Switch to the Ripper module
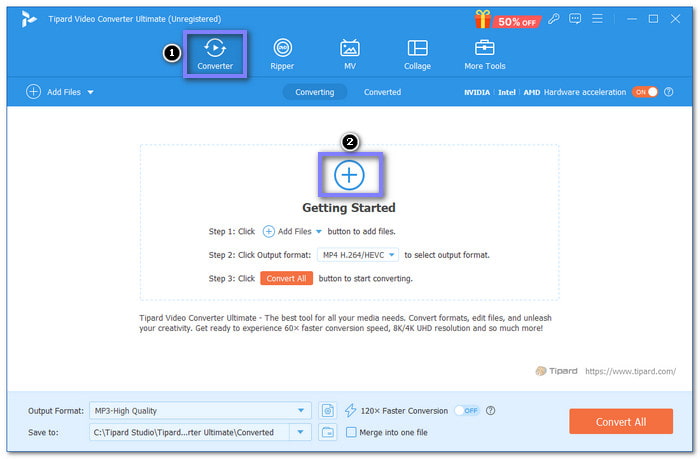The width and height of the screenshot is (700, 459). click(282, 54)
